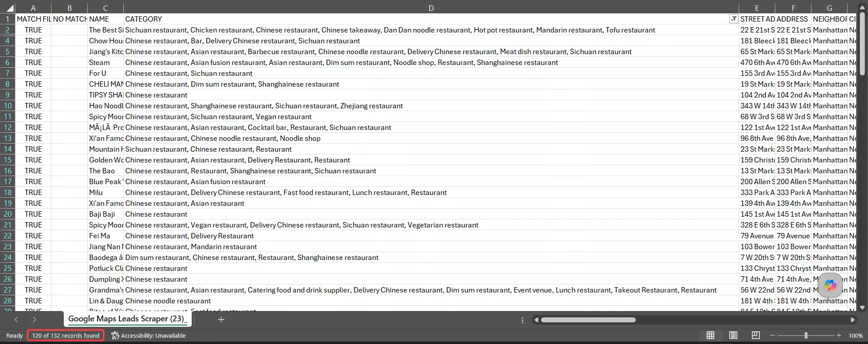Select column C header
Image resolution: width=868 pixels, height=344 pixels.
(105, 8)
